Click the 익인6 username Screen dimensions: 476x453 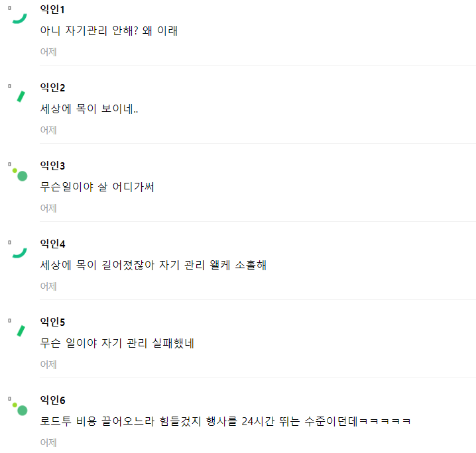pos(52,400)
